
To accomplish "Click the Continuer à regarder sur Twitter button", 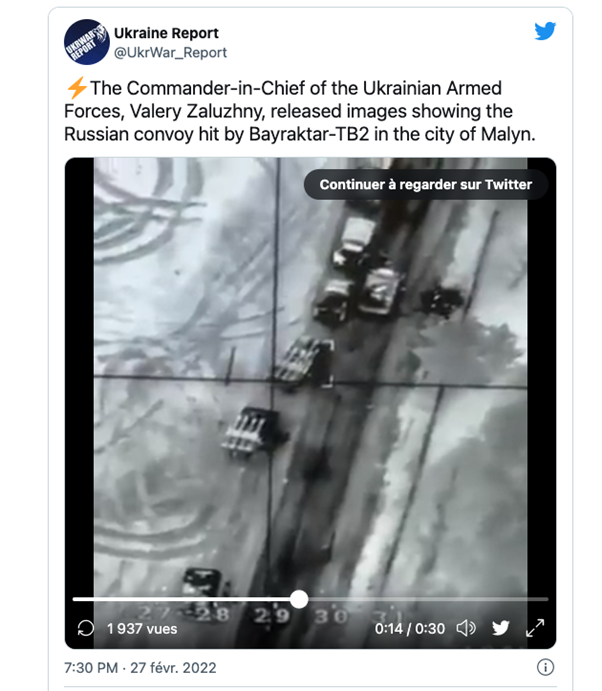I will [426, 184].
